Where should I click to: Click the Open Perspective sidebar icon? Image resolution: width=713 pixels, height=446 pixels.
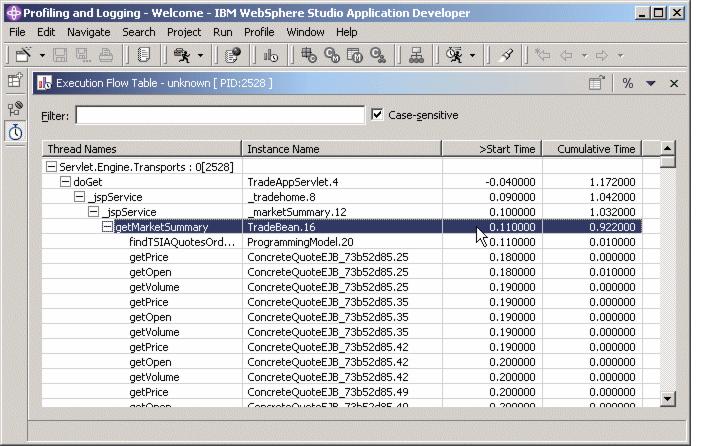click(15, 80)
